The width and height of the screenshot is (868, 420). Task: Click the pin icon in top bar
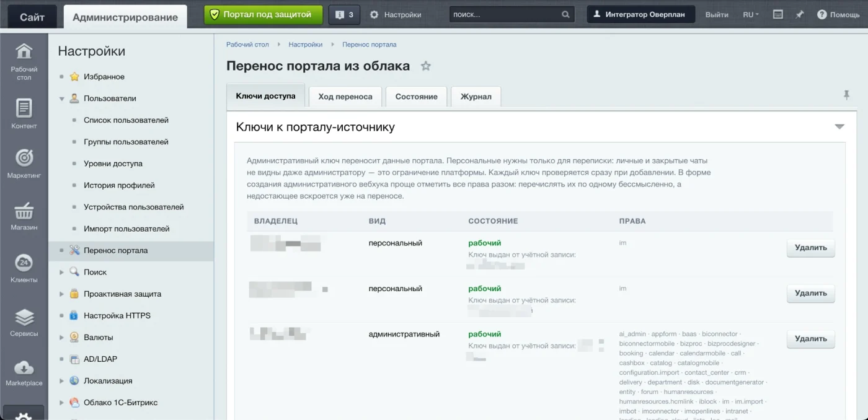pos(800,14)
